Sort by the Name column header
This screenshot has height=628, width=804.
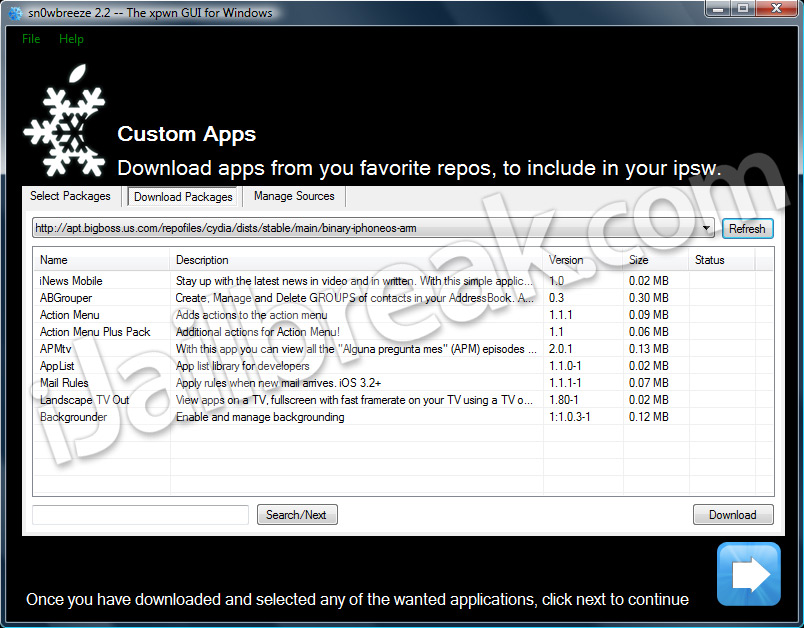click(102, 260)
